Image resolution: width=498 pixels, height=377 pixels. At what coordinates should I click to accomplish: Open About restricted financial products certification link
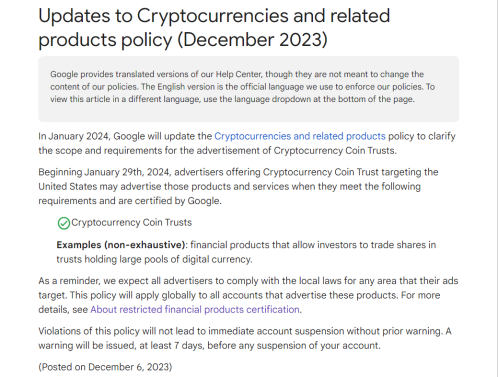[195, 310]
